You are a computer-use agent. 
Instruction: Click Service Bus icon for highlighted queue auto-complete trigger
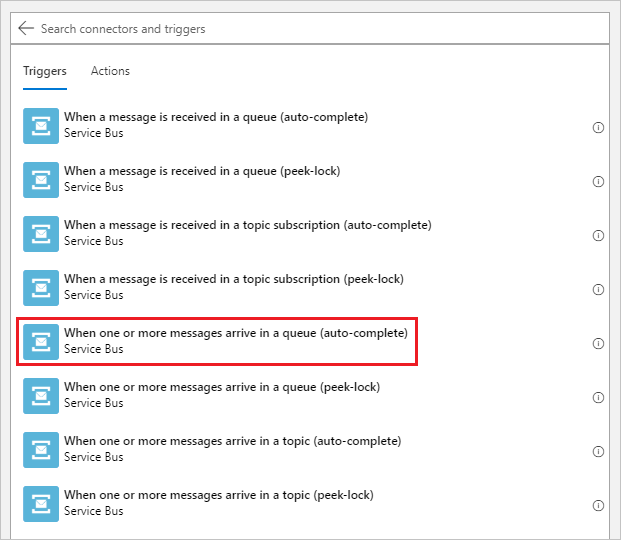[41, 342]
